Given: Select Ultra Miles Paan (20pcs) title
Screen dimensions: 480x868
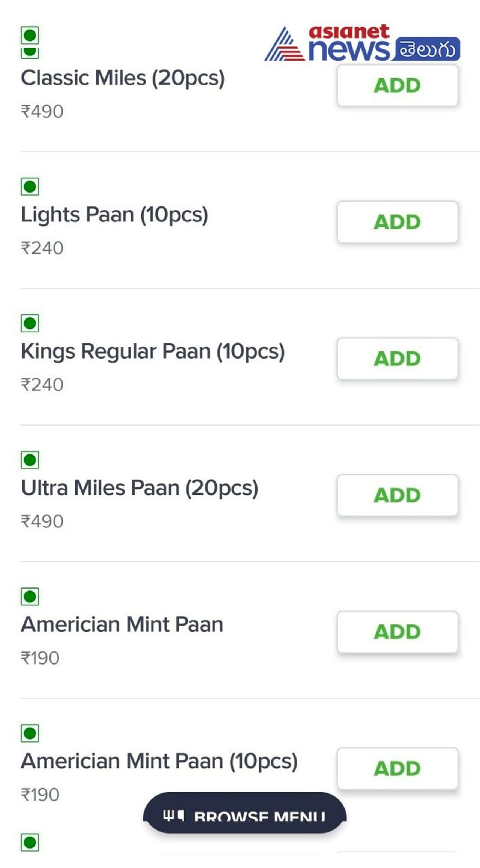Looking at the screenshot, I should coord(139,488).
